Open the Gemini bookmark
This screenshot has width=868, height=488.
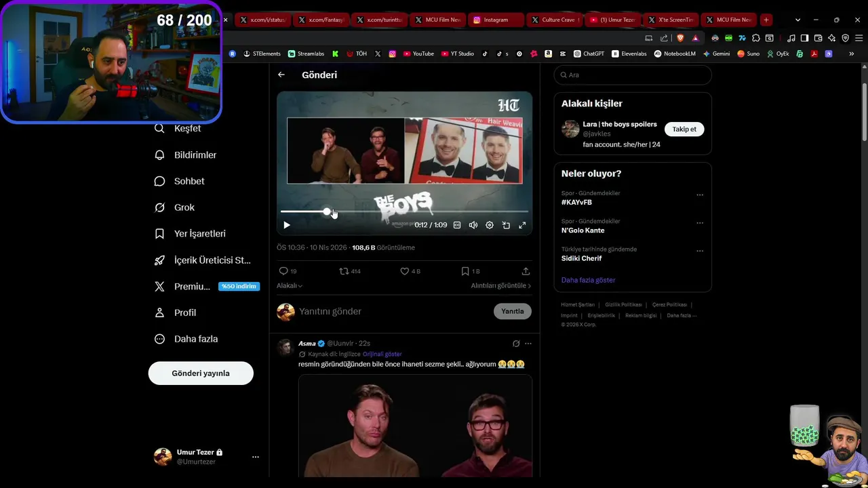point(716,54)
